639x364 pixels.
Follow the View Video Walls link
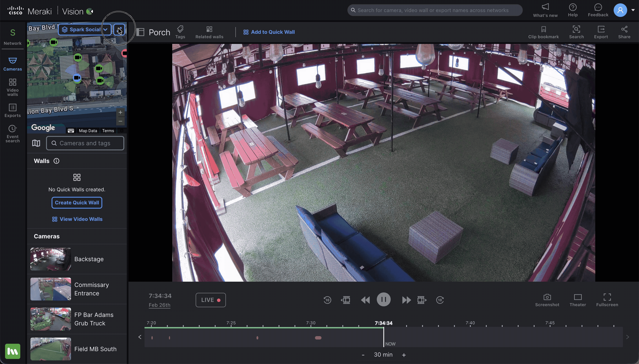77,219
